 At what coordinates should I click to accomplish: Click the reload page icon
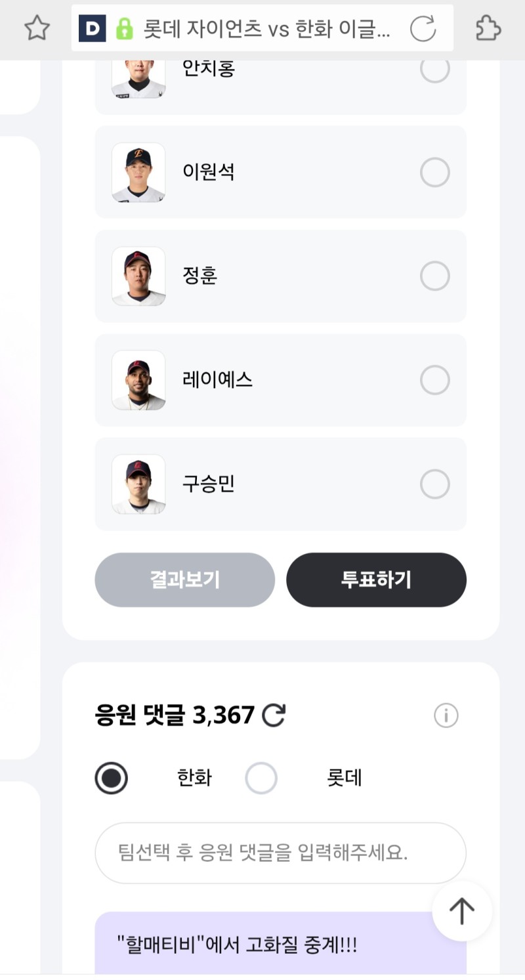[423, 28]
